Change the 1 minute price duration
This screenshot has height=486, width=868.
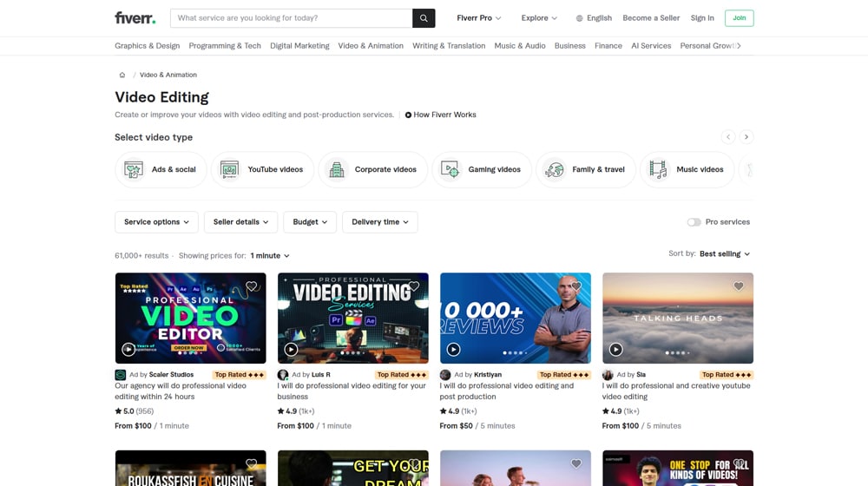point(270,256)
